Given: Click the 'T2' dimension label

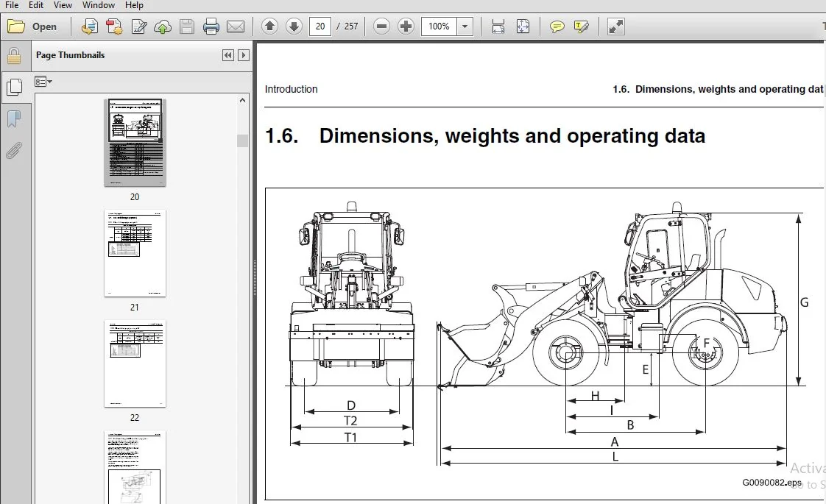Looking at the screenshot, I should [x=350, y=420].
